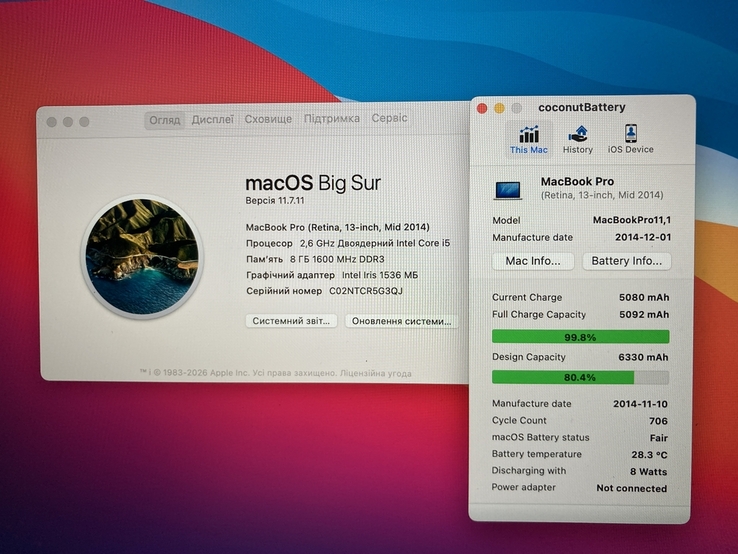Click the macOS Big Sur circular logo image
The height and width of the screenshot is (554, 738).
tap(142, 257)
